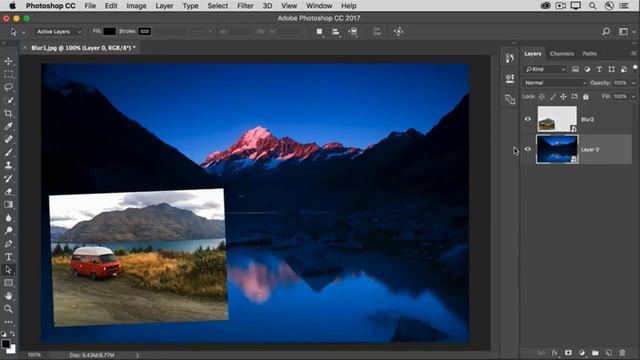Open tool preset picker arrow
The height and width of the screenshot is (360, 640).
pos(24,32)
